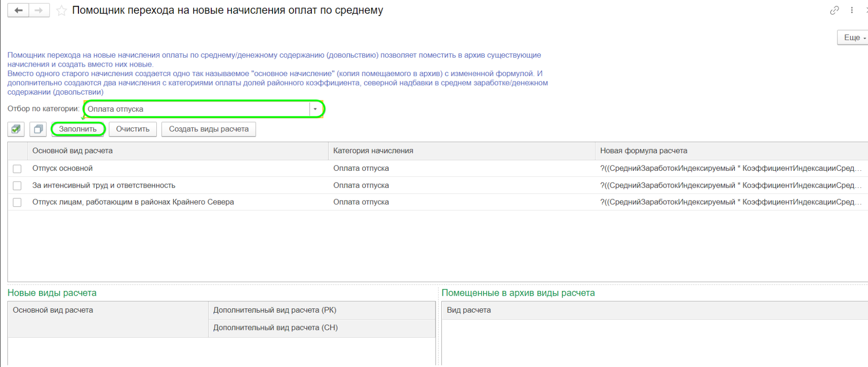Uncheck all rows with the clear-marks icon
The height and width of the screenshot is (367, 868).
click(38, 129)
